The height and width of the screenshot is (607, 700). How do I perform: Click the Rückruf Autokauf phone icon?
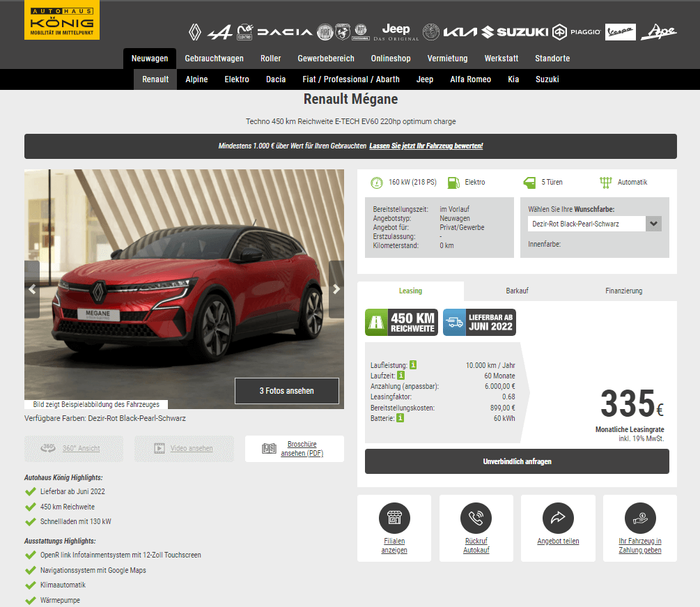(476, 518)
